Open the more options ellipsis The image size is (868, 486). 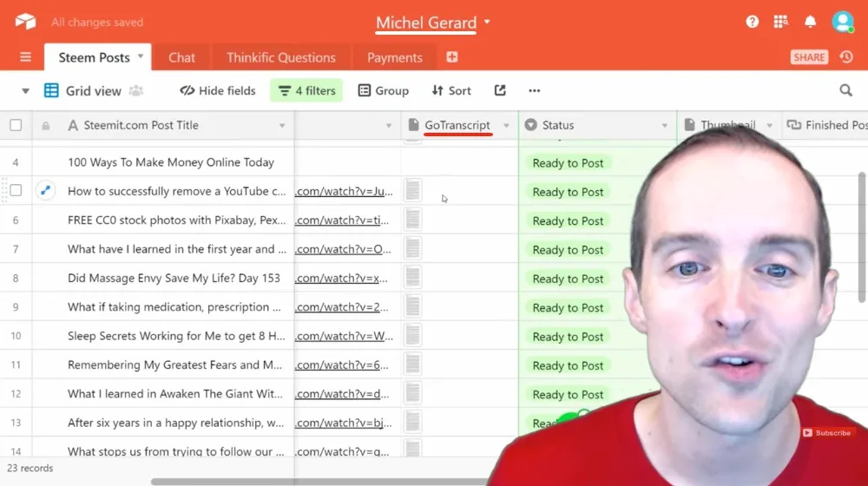[x=534, y=90]
